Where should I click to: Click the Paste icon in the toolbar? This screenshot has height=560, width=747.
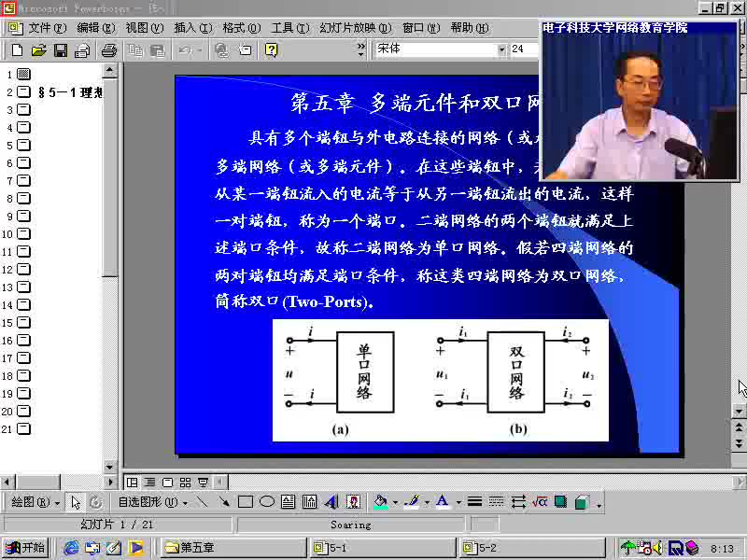[x=157, y=49]
